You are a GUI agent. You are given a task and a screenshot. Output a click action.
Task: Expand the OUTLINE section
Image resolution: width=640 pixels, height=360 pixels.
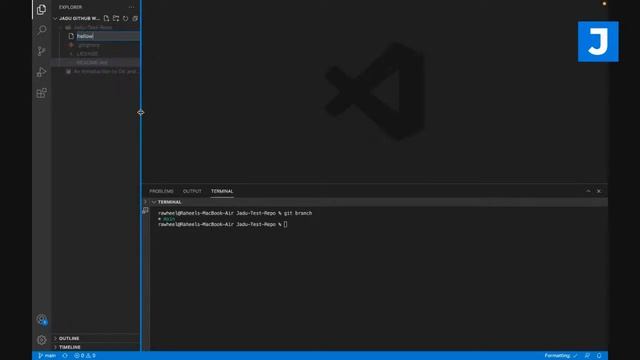pos(96,338)
